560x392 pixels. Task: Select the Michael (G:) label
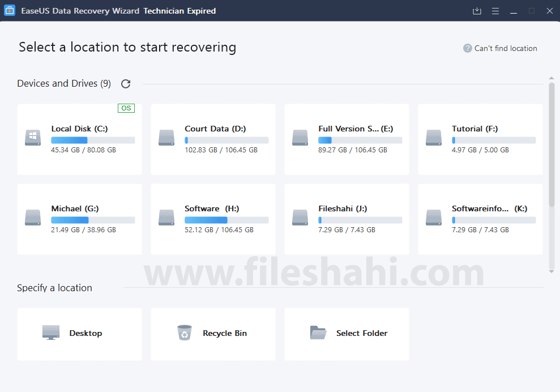(75, 208)
